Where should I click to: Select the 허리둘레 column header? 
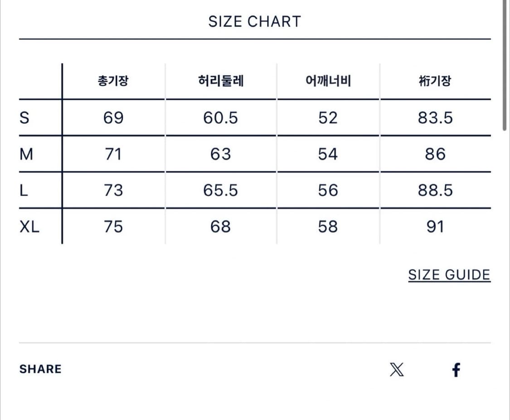tap(221, 80)
